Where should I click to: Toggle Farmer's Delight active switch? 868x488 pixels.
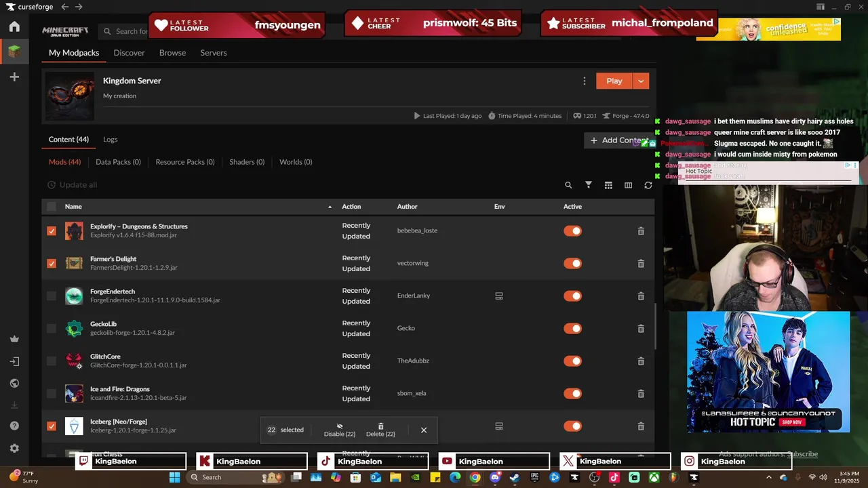click(x=573, y=264)
